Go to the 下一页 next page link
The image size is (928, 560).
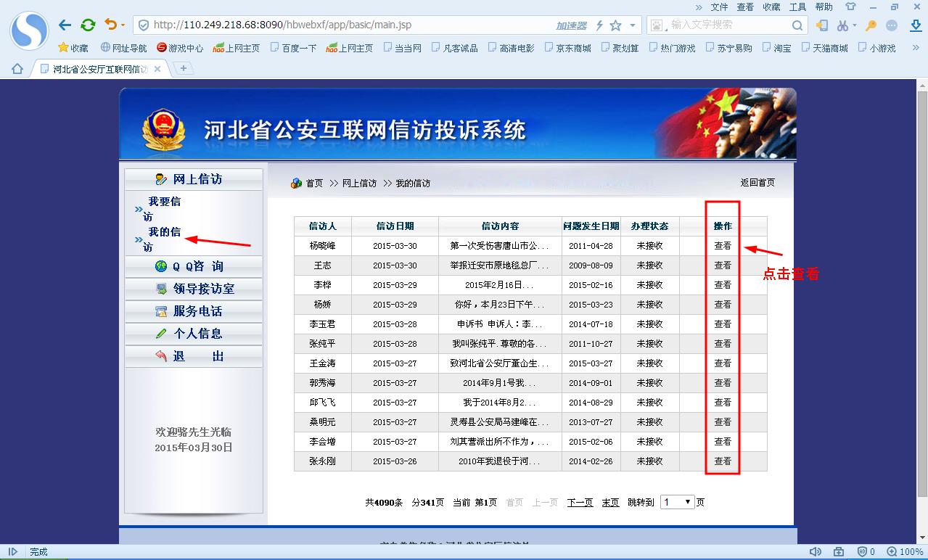[580, 502]
